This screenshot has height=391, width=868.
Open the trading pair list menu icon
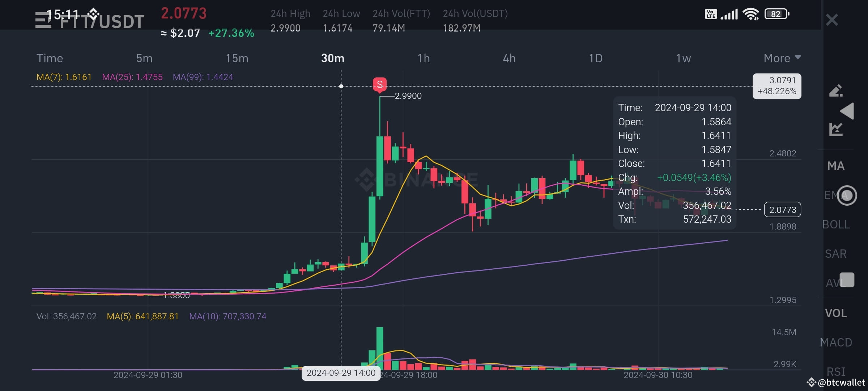(x=43, y=20)
